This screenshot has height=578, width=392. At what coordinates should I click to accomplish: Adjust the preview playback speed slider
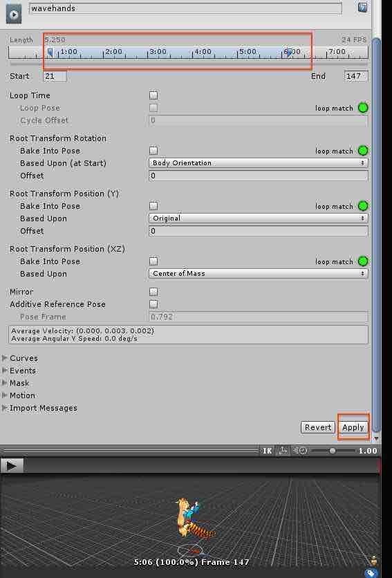(333, 451)
